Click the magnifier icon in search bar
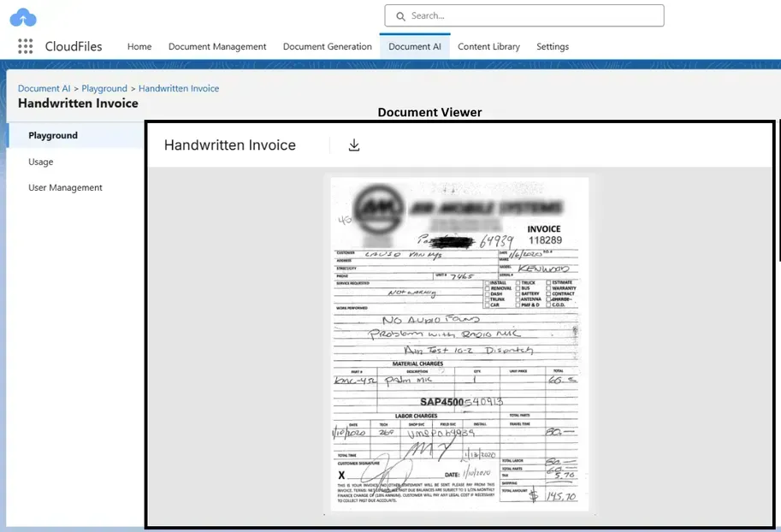Image resolution: width=781 pixels, height=532 pixels. [400, 15]
